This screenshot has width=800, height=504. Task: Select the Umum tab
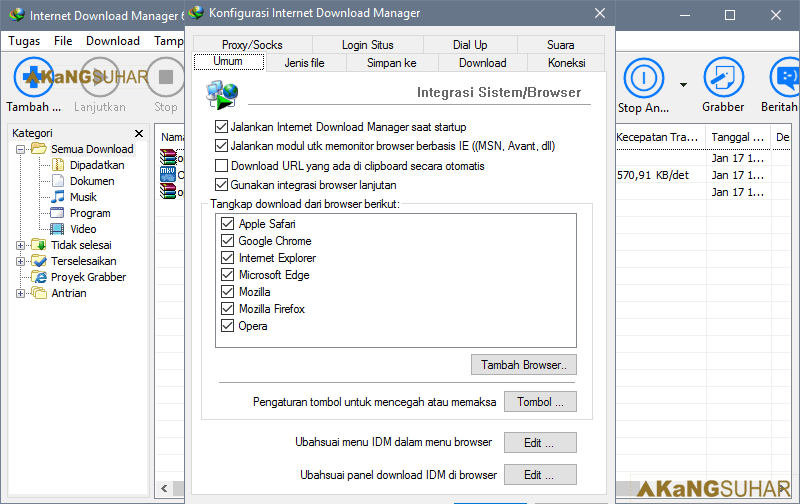click(x=229, y=61)
